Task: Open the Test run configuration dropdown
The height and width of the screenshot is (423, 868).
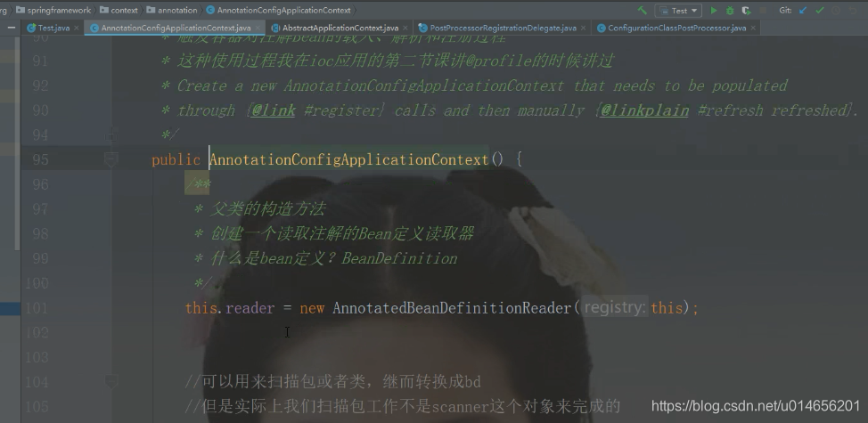Action: (679, 11)
